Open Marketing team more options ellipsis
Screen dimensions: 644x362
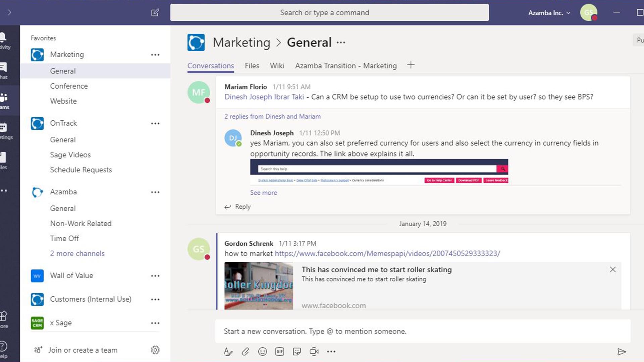coord(155,55)
